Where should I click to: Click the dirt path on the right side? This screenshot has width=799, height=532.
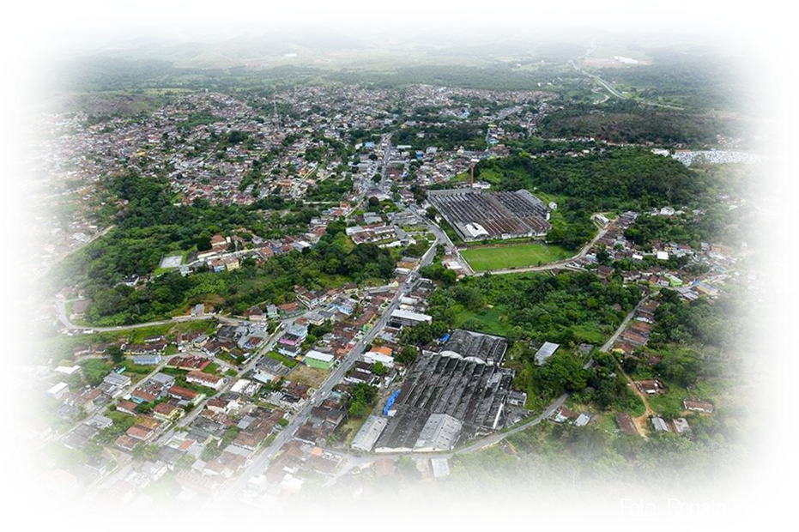(x=635, y=396)
